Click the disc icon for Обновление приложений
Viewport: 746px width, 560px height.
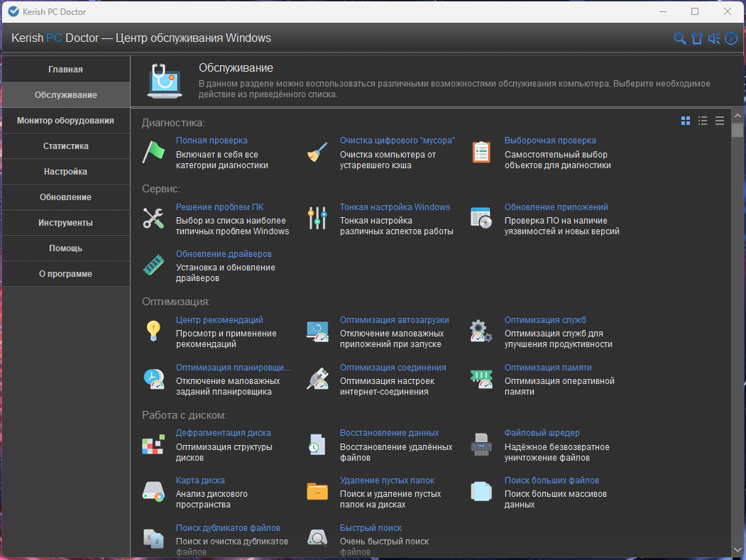click(x=481, y=219)
